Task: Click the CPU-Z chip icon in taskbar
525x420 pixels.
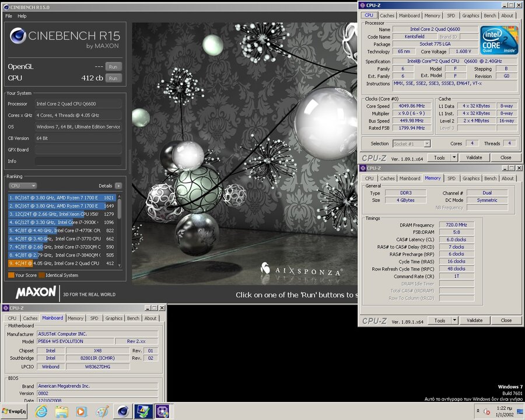Action: pos(162,411)
